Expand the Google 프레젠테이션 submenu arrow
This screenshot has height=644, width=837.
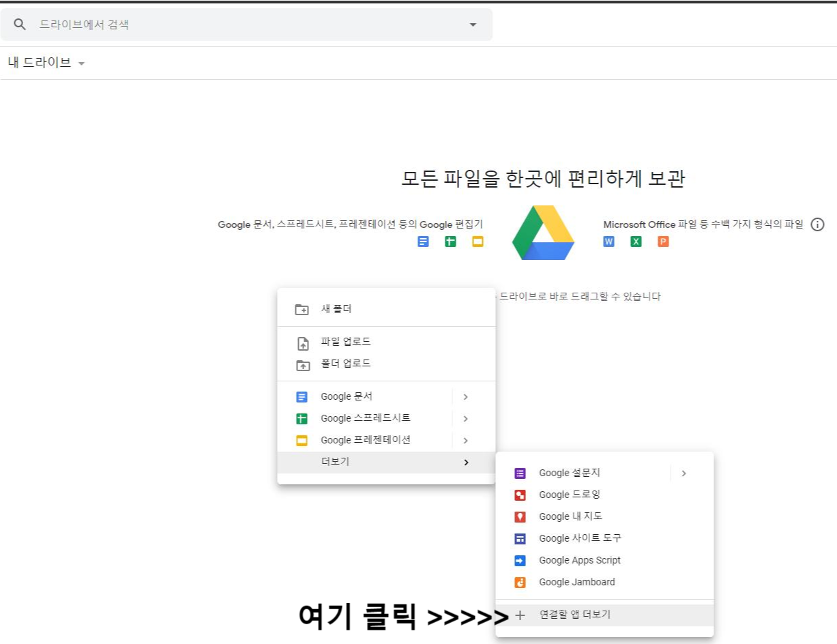[x=465, y=440]
